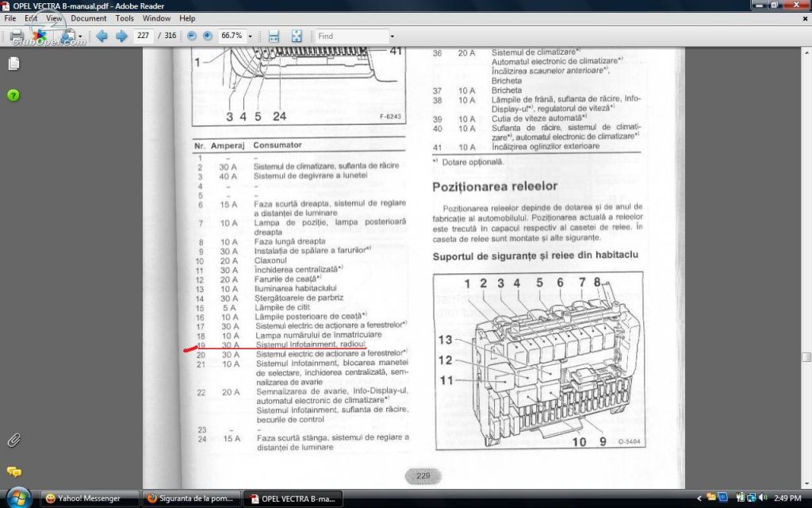The width and height of the screenshot is (812, 508).
Task: Click the text 'Sistemul Infotainment, radioul'
Action: (311, 344)
